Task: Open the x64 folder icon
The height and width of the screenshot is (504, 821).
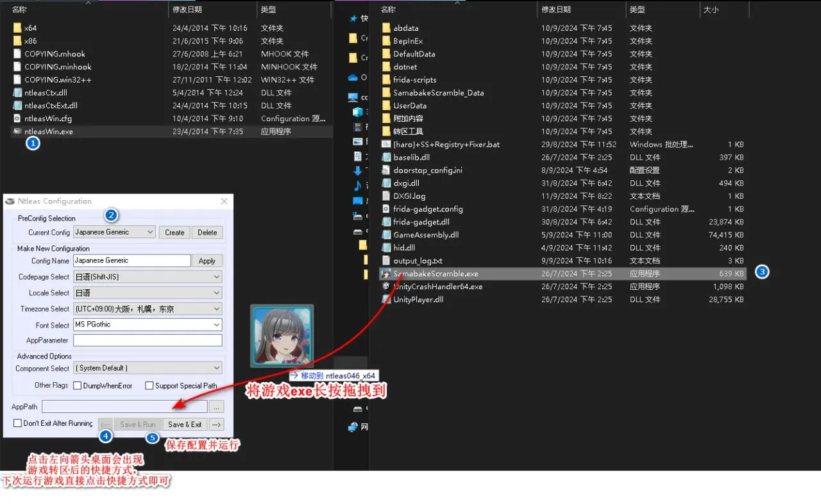Action: (x=17, y=28)
